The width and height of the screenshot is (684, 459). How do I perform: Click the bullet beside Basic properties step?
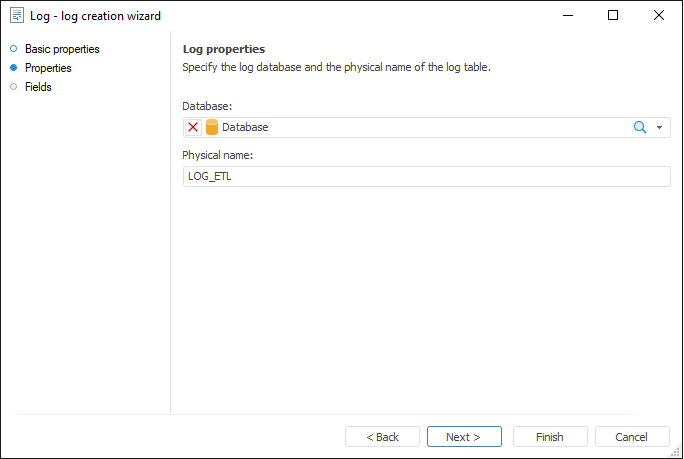[14, 49]
